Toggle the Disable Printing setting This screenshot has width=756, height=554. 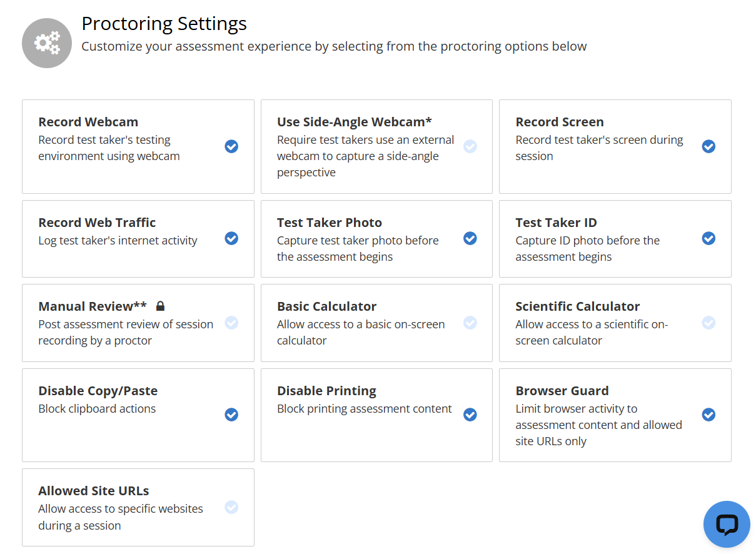[470, 415]
